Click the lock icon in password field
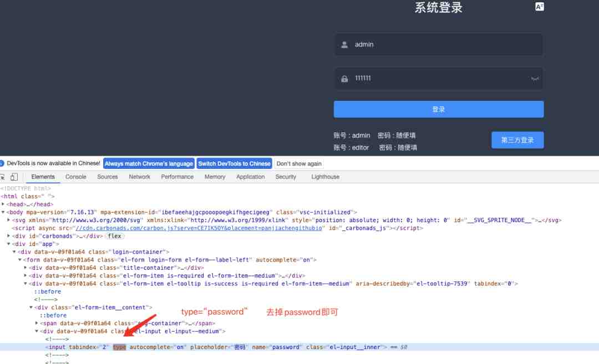 344,79
